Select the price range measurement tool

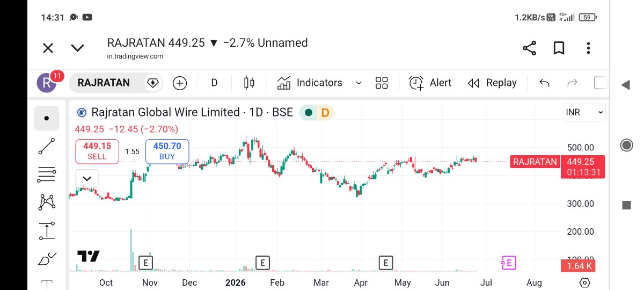pos(47,231)
